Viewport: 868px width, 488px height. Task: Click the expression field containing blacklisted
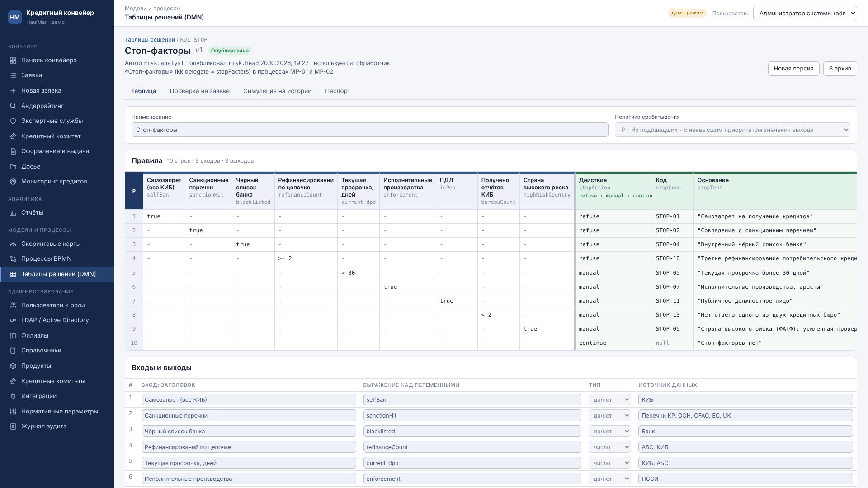[472, 432]
